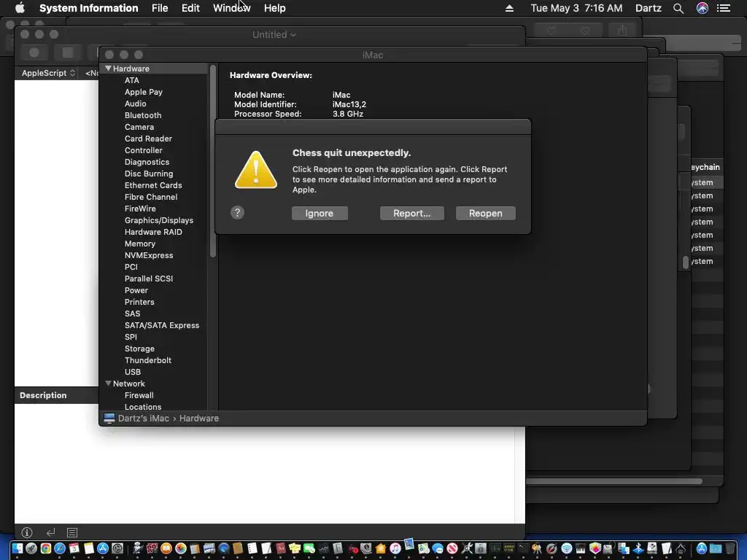747x560 pixels.
Task: Click the Script Editor stop button
Action: [68, 52]
